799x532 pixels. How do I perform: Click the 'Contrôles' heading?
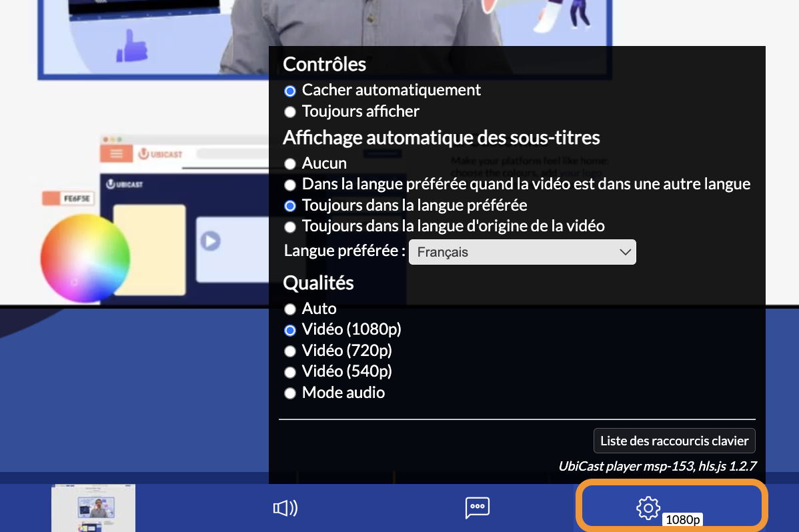point(325,64)
